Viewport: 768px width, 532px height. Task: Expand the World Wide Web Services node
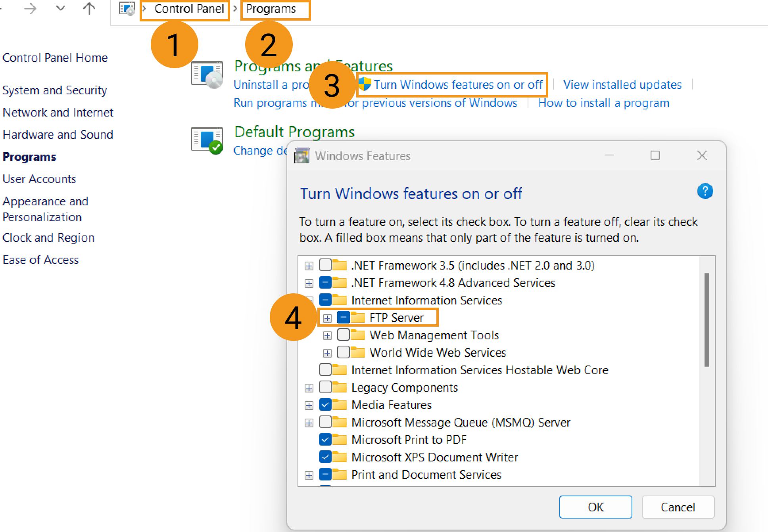[x=327, y=353]
